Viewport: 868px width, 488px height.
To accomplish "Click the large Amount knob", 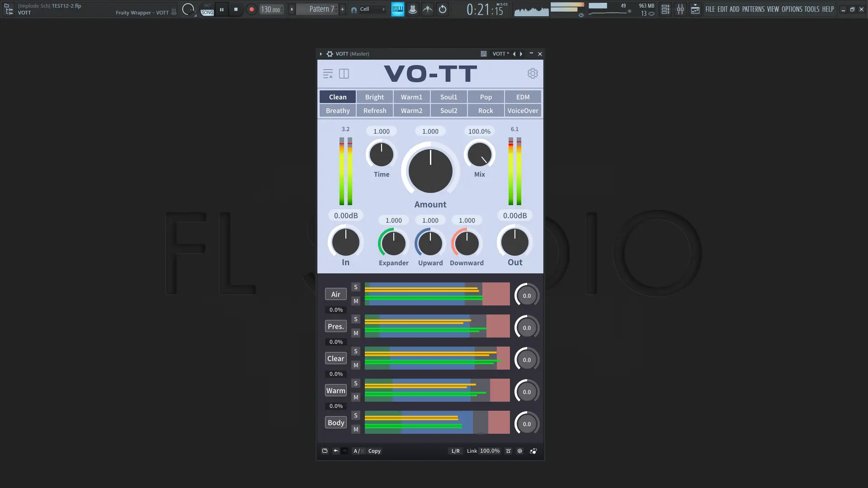I will coord(430,171).
